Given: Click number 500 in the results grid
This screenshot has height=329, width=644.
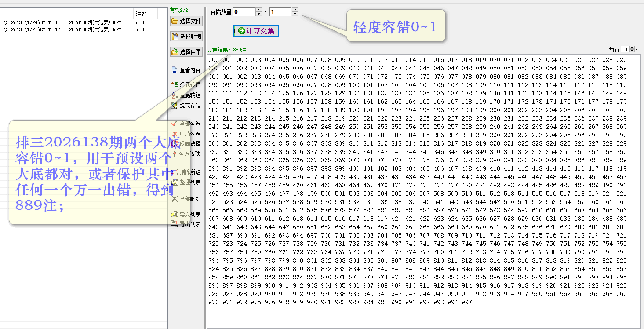Looking at the screenshot, I should tap(326, 194).
